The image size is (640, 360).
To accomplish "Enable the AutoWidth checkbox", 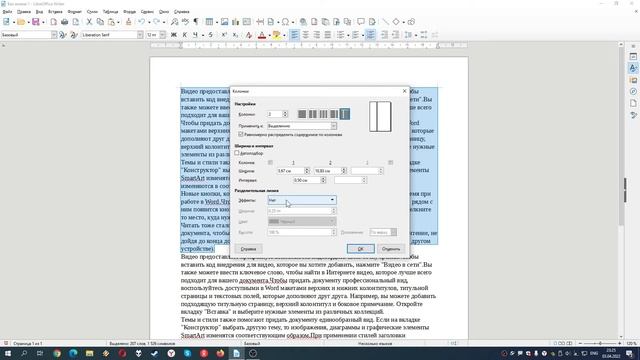I will tap(237, 153).
